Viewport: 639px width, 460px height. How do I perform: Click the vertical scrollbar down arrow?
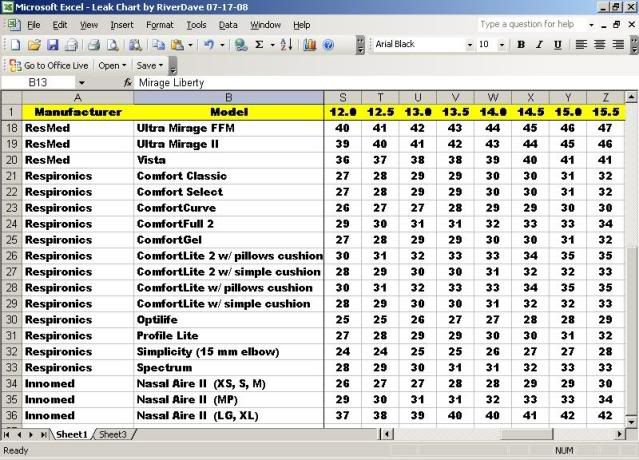[631, 420]
